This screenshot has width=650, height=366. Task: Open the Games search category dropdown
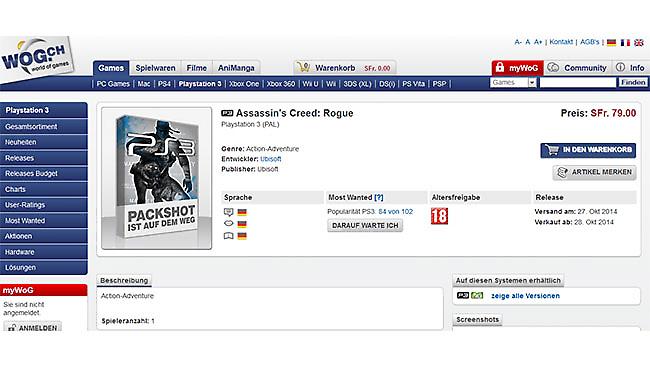click(x=513, y=82)
